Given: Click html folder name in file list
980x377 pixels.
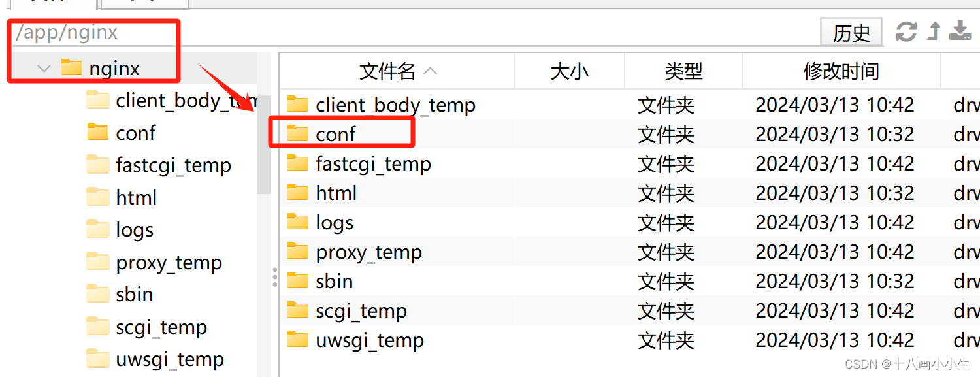Looking at the screenshot, I should point(336,193).
